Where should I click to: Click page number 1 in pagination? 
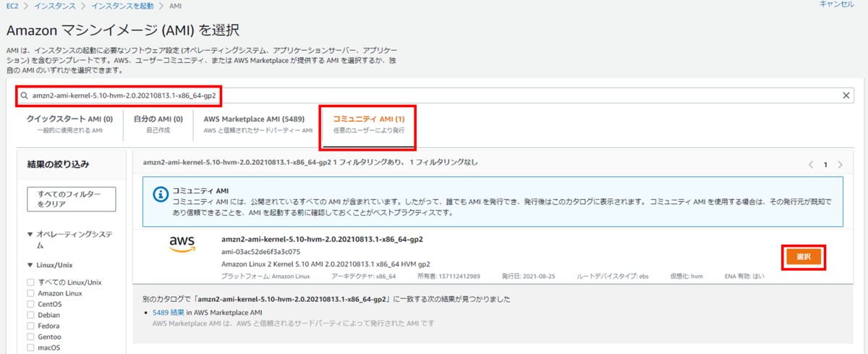pyautogui.click(x=825, y=165)
